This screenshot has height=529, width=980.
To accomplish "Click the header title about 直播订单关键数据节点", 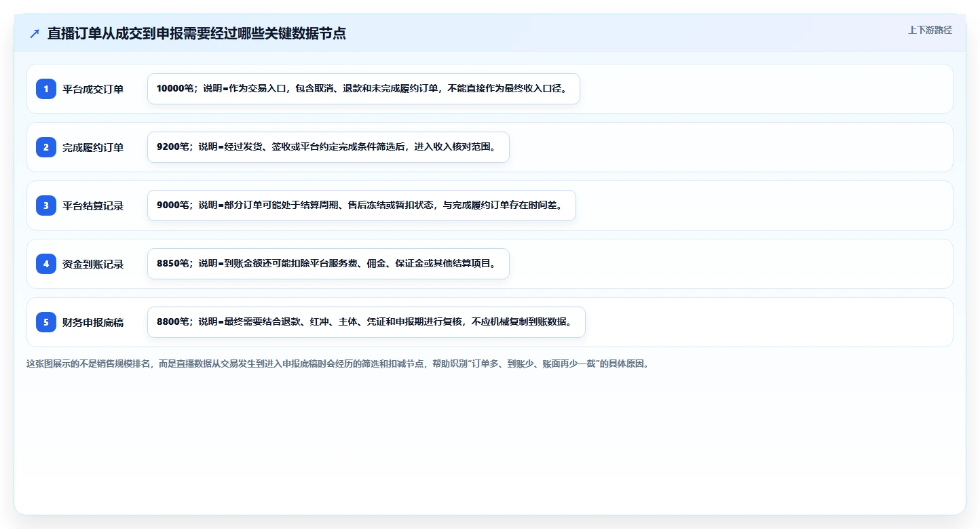I will pos(197,34).
